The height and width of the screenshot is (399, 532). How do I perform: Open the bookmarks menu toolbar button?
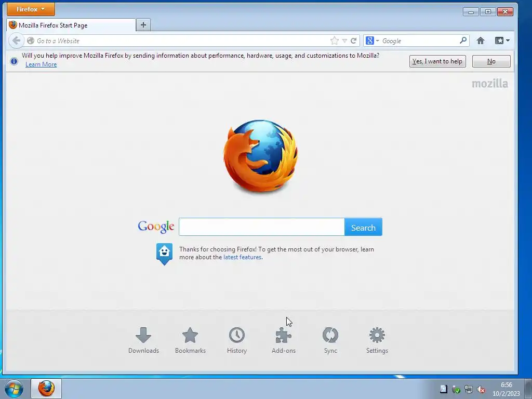click(x=502, y=41)
